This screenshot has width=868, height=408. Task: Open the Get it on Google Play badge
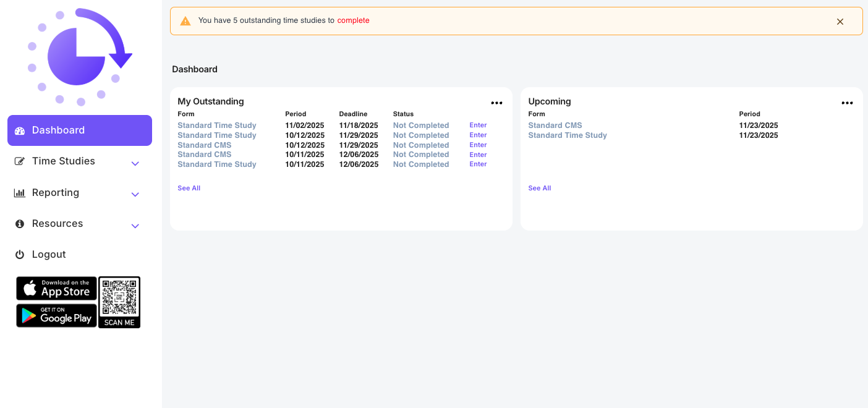click(56, 315)
